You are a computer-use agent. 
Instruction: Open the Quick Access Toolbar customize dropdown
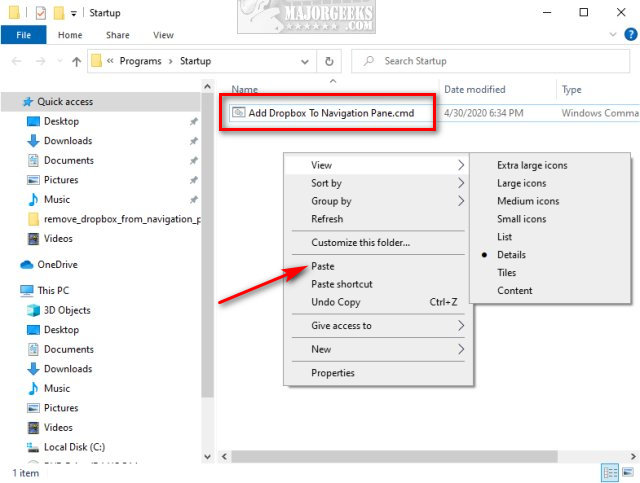coord(73,13)
